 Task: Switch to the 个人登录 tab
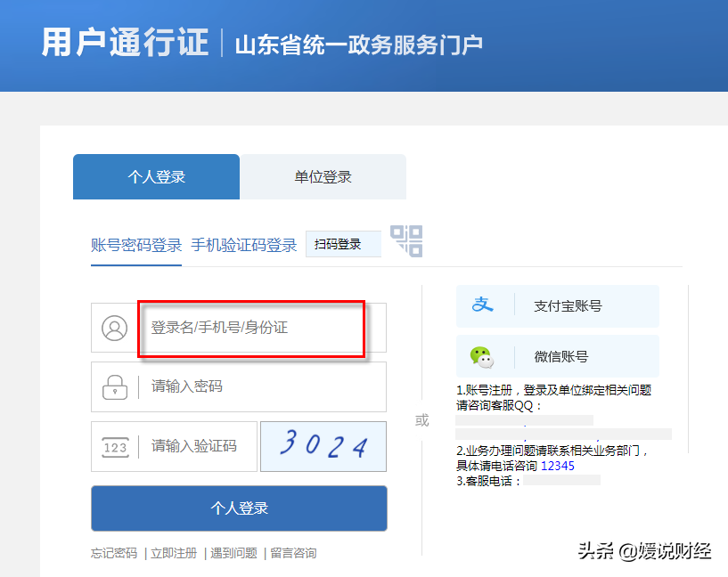(156, 176)
